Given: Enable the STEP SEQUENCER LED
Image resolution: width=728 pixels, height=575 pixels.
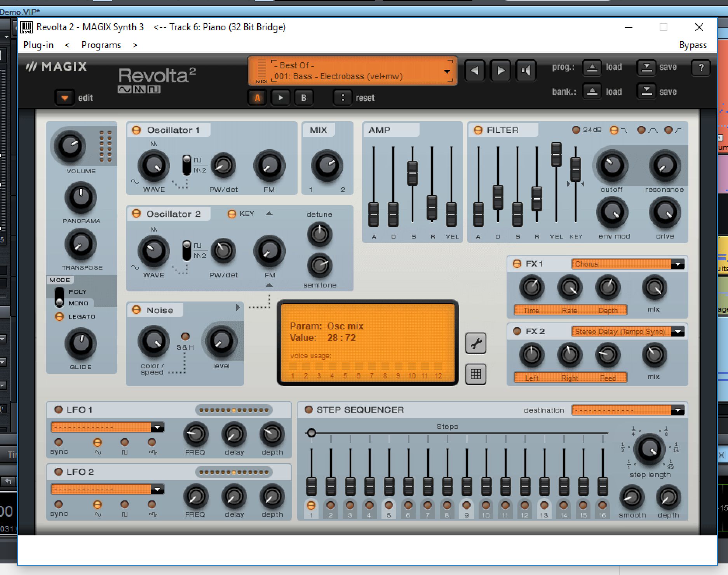Looking at the screenshot, I should (x=309, y=409).
